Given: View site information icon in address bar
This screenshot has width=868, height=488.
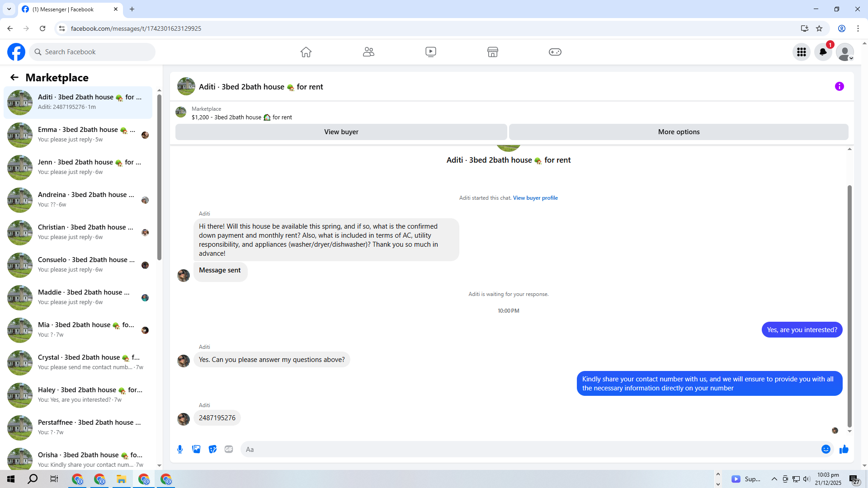Looking at the screenshot, I should click(x=62, y=28).
